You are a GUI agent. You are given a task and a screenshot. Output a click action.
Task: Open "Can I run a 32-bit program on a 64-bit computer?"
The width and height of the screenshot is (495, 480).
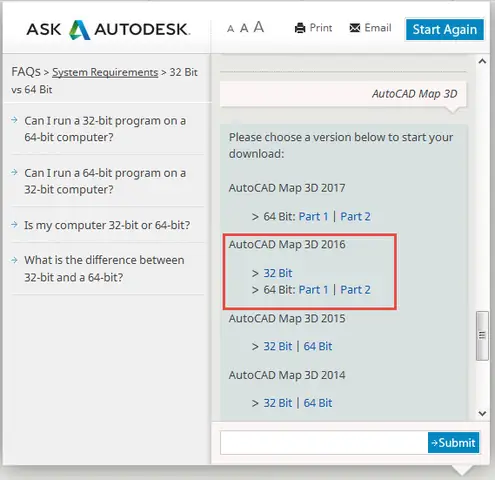[x=105, y=129]
